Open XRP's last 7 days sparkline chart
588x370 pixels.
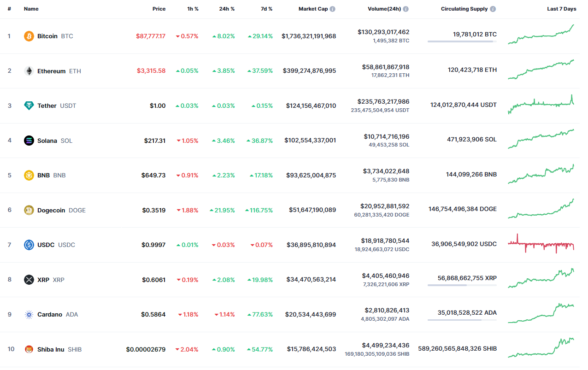tap(541, 278)
